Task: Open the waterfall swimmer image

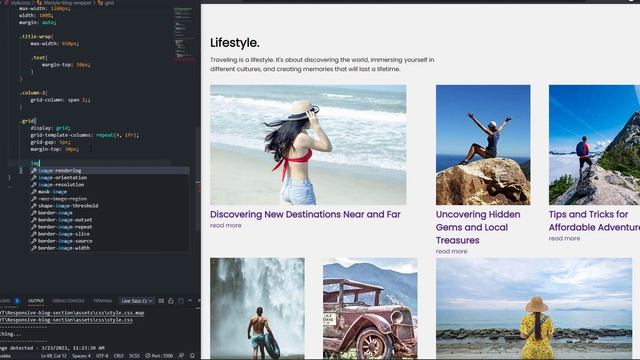Action: coord(257,309)
